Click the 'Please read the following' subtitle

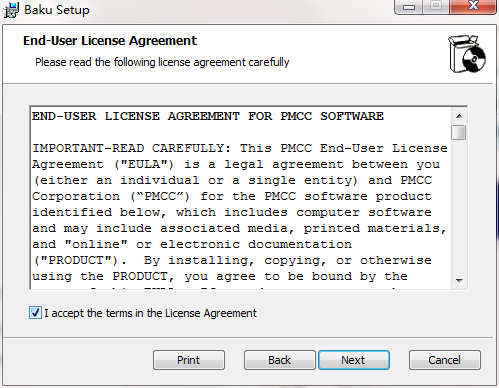[162, 62]
